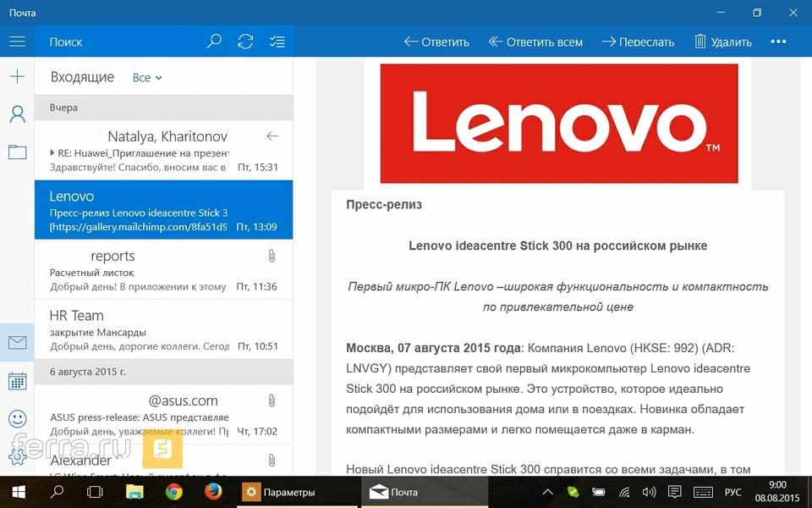Switch to Mail via envelope icon

pyautogui.click(x=17, y=342)
